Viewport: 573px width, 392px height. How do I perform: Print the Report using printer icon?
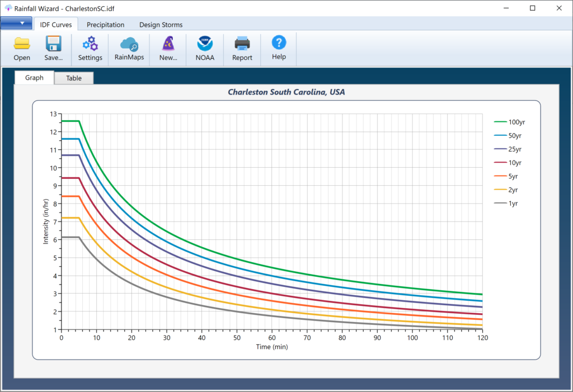click(x=242, y=44)
